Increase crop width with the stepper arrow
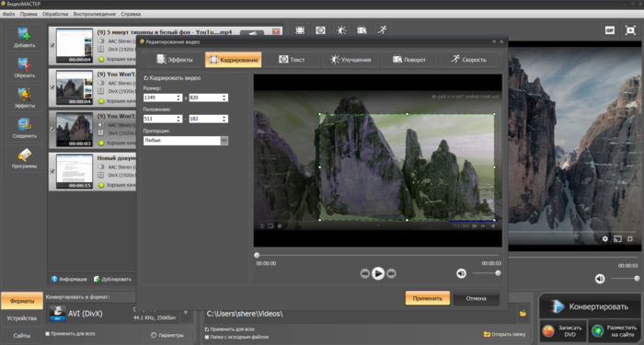The height and width of the screenshot is (345, 644). (178, 96)
